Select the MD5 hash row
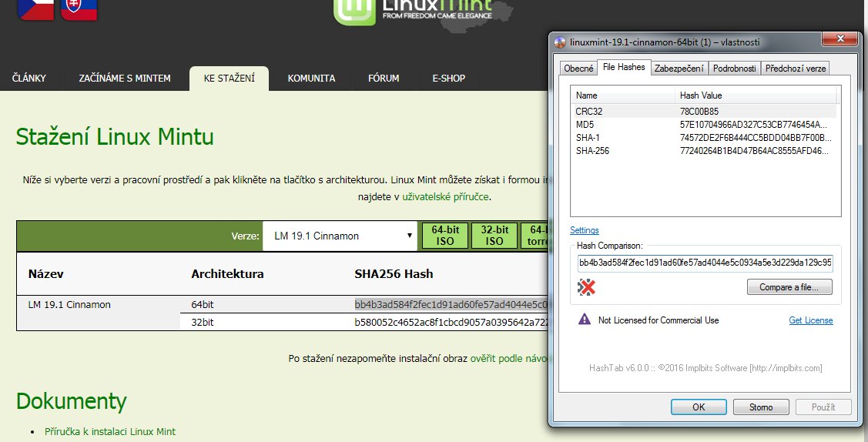The width and height of the screenshot is (868, 442). point(704,125)
